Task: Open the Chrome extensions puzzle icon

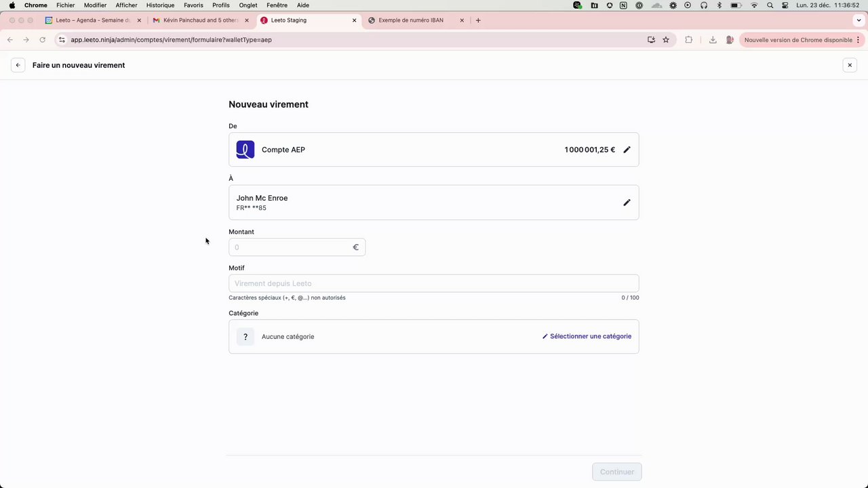Action: click(x=689, y=40)
